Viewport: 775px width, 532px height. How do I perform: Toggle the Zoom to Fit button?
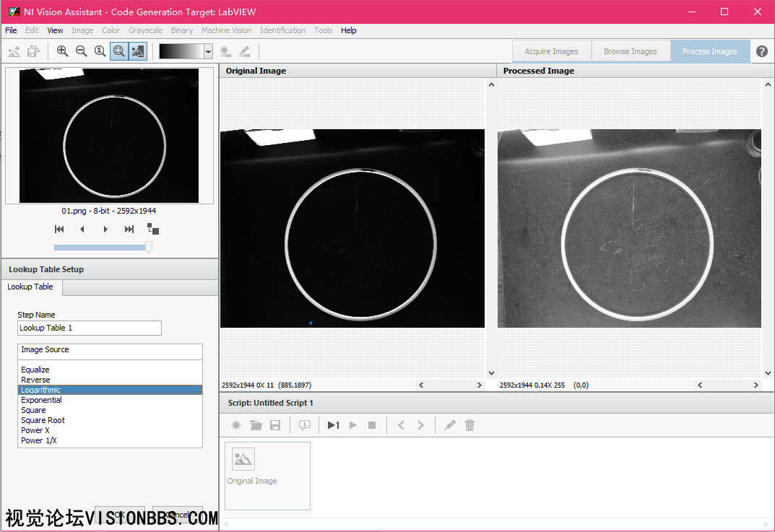(x=118, y=51)
